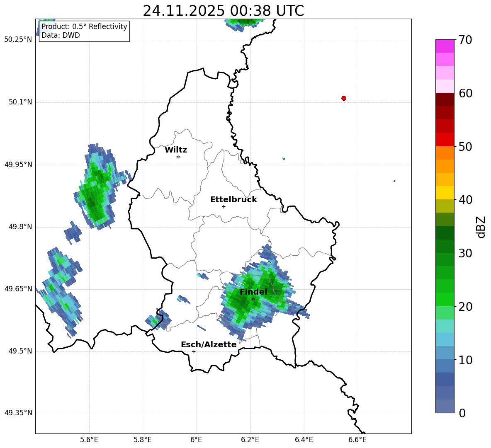
Task: Click the magenta swatch at top of colorbar
Action: [445, 46]
